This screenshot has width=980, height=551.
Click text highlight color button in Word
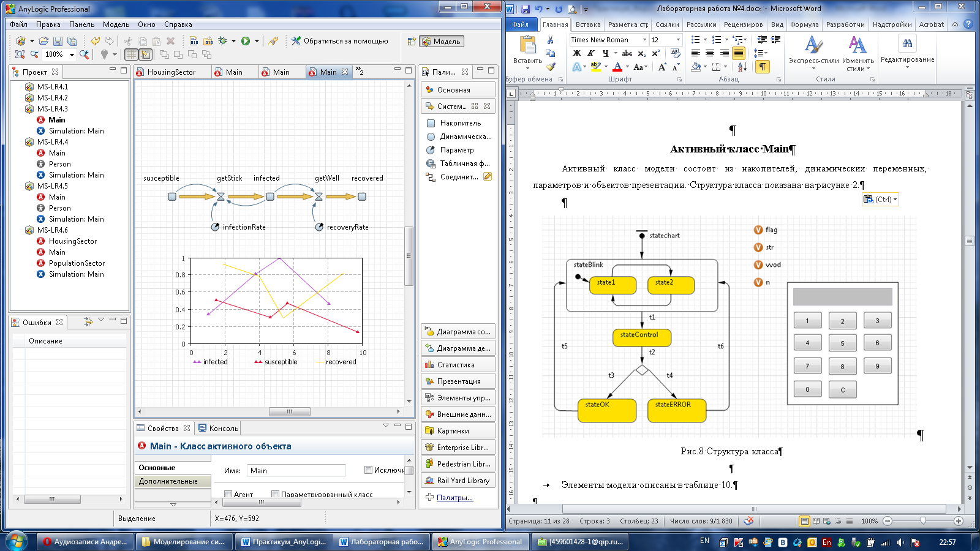595,67
